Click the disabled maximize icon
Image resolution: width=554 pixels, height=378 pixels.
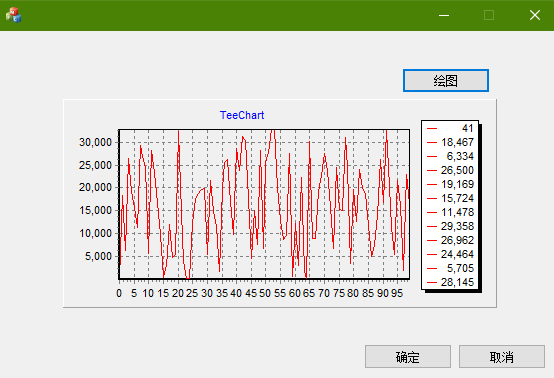(489, 15)
